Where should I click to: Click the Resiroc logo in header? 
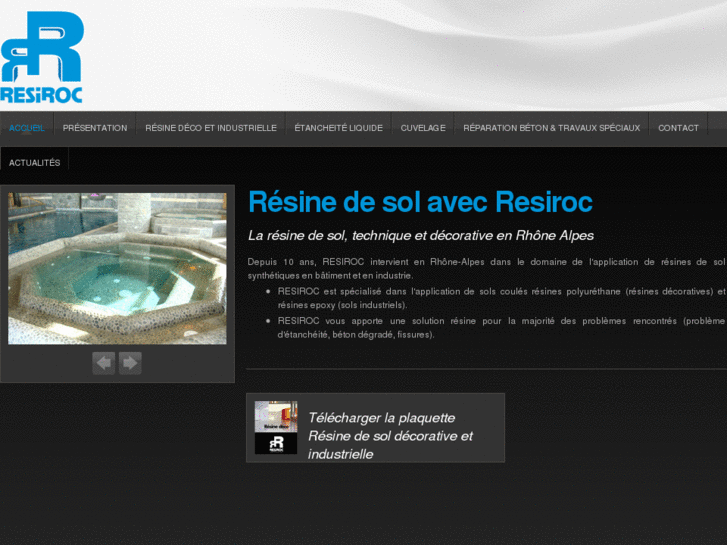(42, 57)
